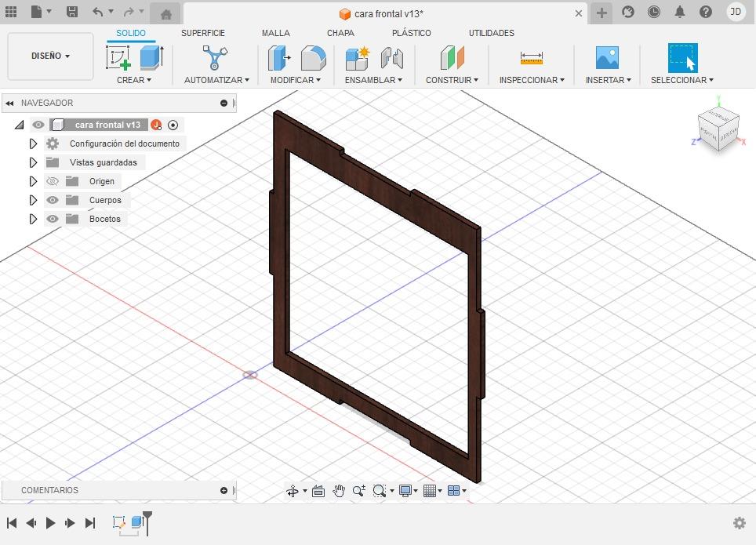Open the help question mark icon

[x=706, y=12]
